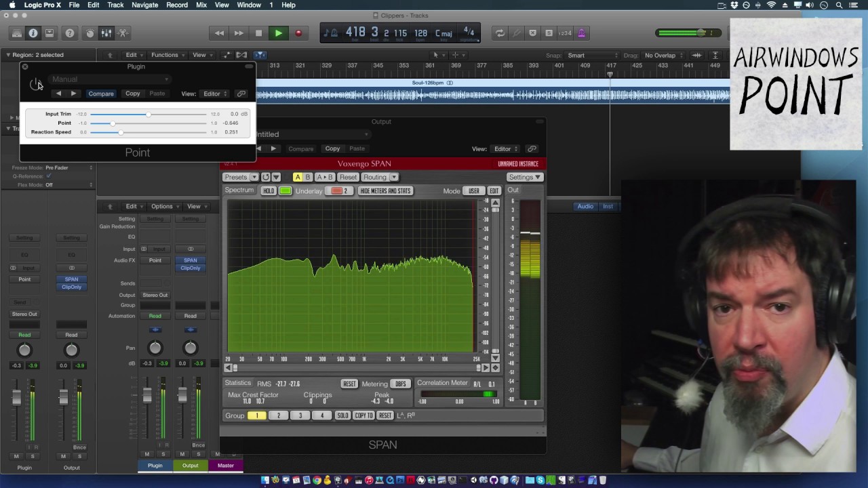The image size is (868, 488).
Task: Click the green spectrum color swatch
Action: click(285, 190)
